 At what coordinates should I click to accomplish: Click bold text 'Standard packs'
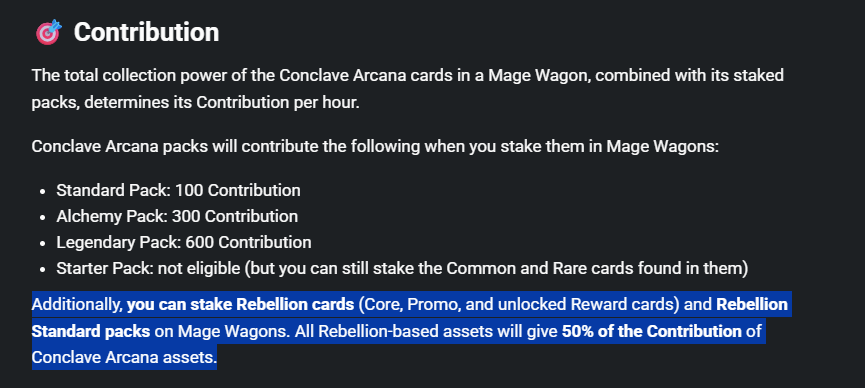point(91,331)
